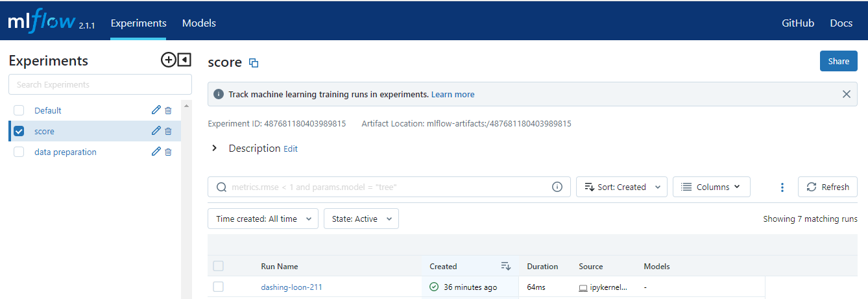Click the Experiment ID text
This screenshot has height=299, width=868.
pos(277,123)
